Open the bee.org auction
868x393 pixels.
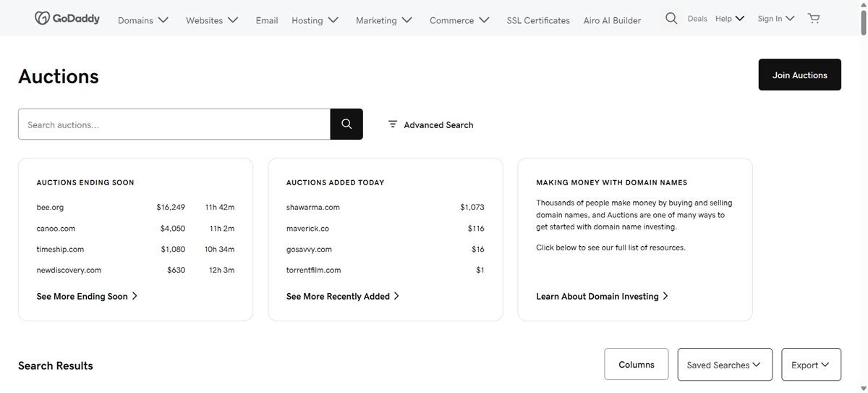50,207
